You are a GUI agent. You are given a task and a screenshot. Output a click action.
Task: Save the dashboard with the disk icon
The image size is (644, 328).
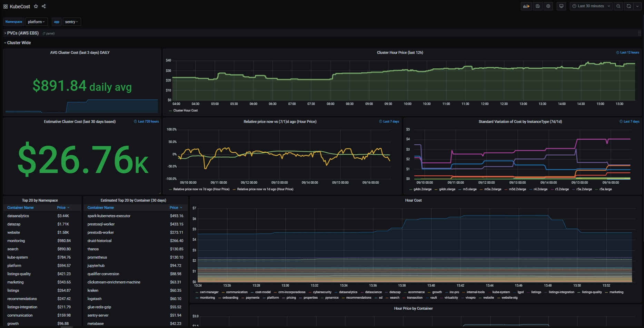pos(537,6)
